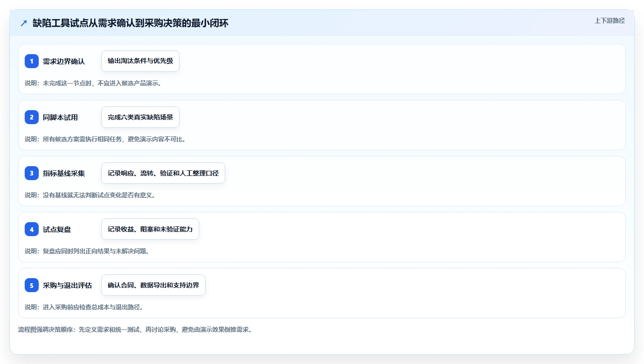The width and height of the screenshot is (644, 364).
Task: Click step number 3 badge
Action: click(32, 173)
